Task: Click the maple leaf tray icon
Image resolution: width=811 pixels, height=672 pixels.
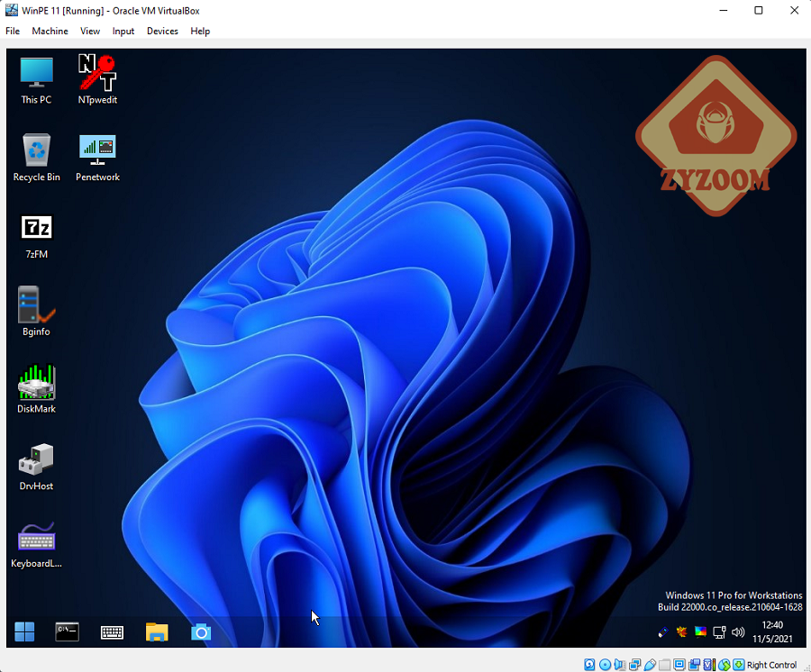Action: (x=682, y=631)
